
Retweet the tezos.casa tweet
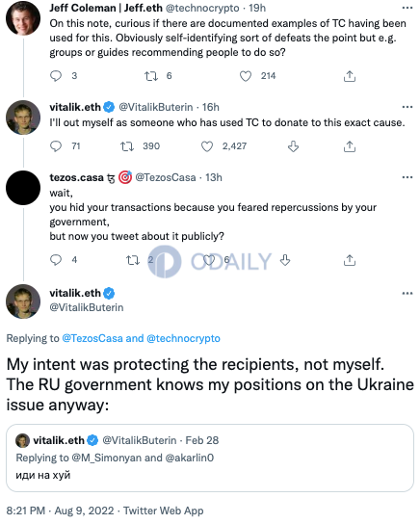[x=133, y=260]
